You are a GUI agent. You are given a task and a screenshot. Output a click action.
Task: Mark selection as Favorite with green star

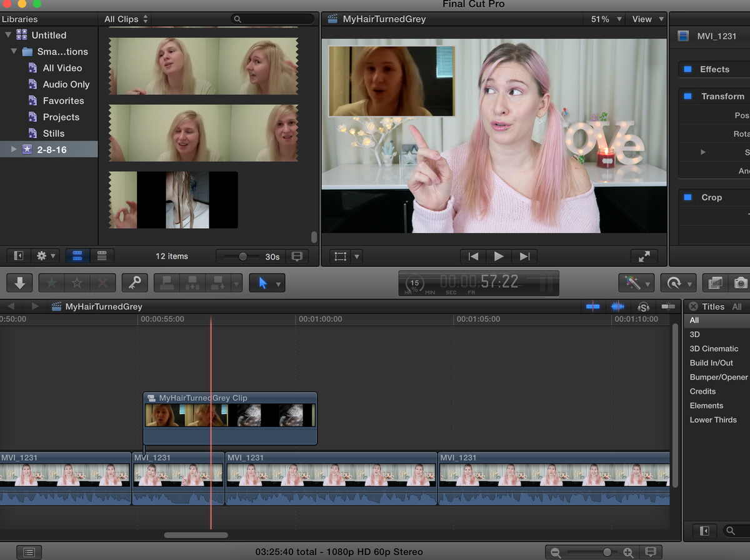51,283
